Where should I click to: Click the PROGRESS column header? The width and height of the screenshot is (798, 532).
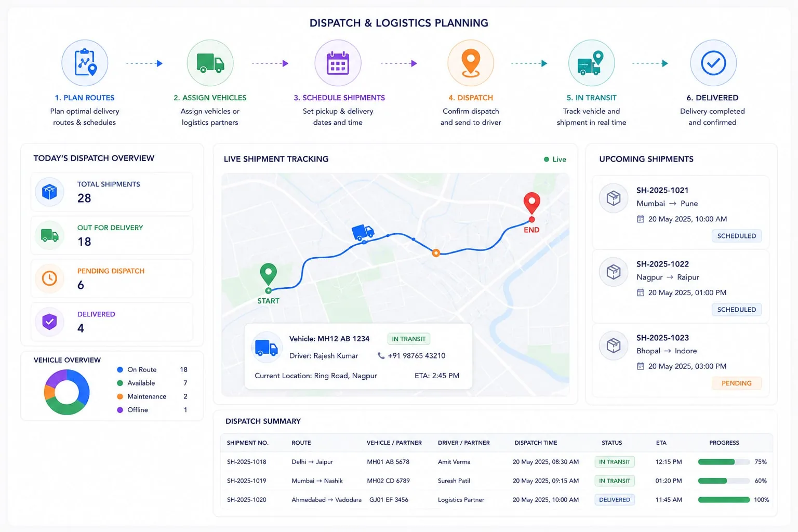(724, 443)
